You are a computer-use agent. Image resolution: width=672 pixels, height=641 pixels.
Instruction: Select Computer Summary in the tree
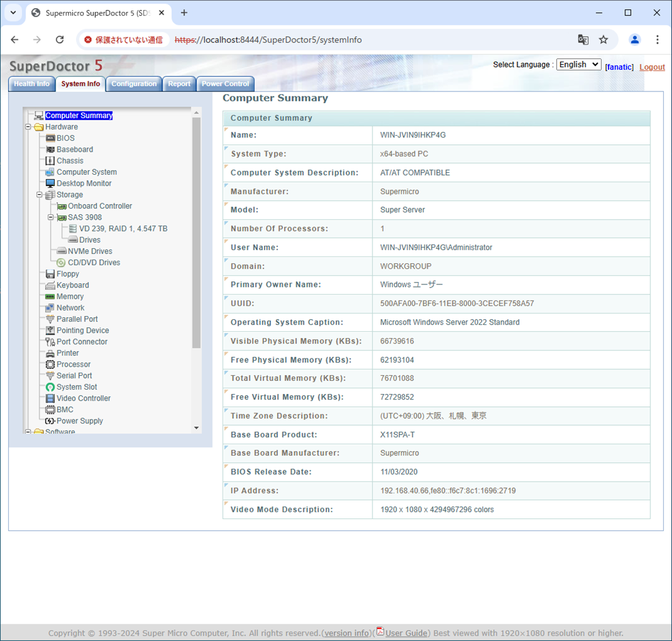click(79, 116)
